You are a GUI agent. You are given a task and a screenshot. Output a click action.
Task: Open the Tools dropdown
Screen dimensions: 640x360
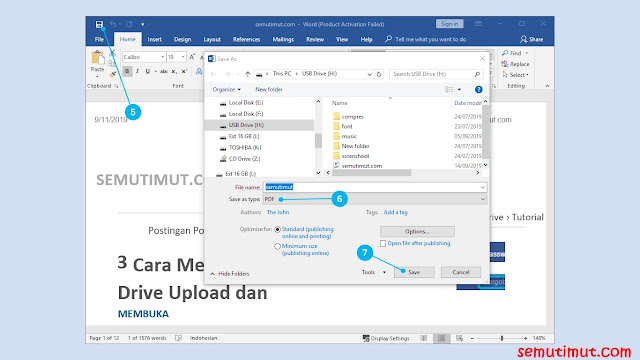tap(373, 272)
